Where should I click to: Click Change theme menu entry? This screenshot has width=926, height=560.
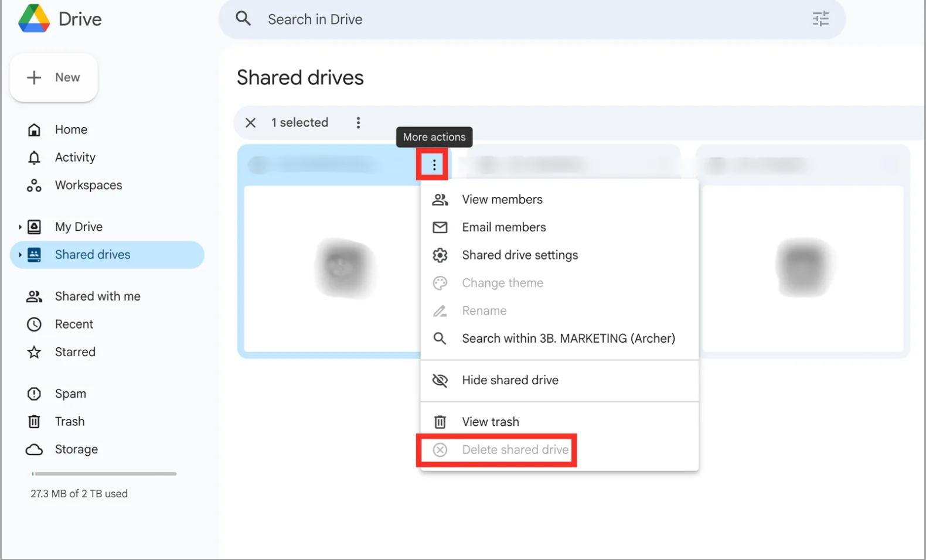click(560, 283)
